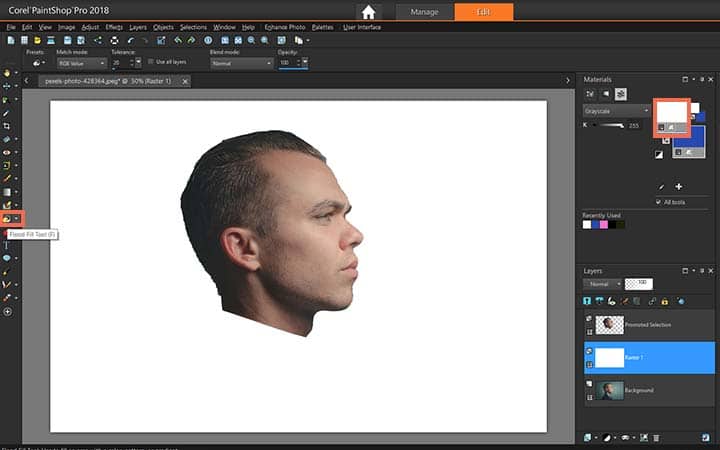Expand the Pan tool flyout arrow
Image resolution: width=720 pixels, height=450 pixels.
[17, 73]
